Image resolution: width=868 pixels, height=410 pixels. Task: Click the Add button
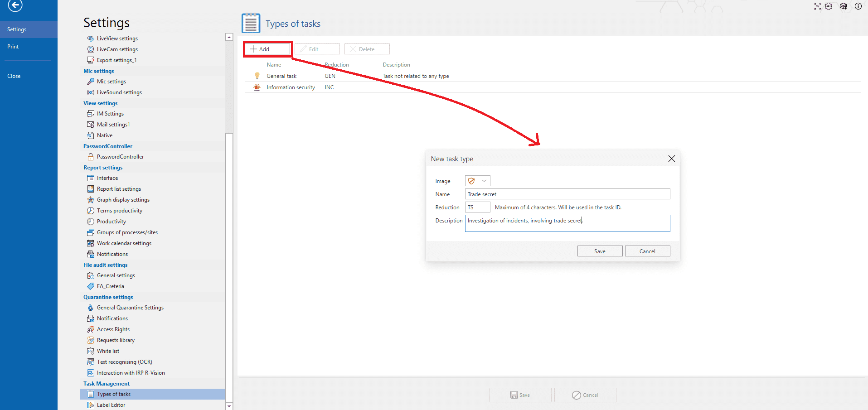tap(267, 49)
